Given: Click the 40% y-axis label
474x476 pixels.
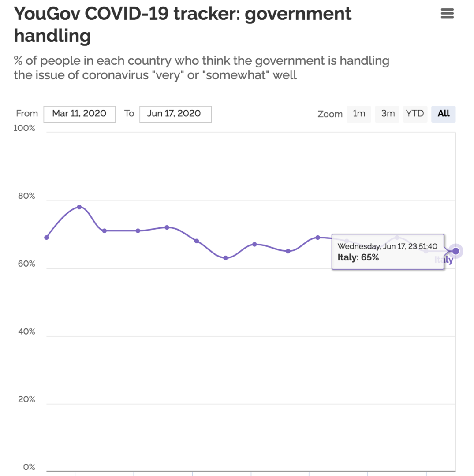Looking at the screenshot, I should pos(26,331).
